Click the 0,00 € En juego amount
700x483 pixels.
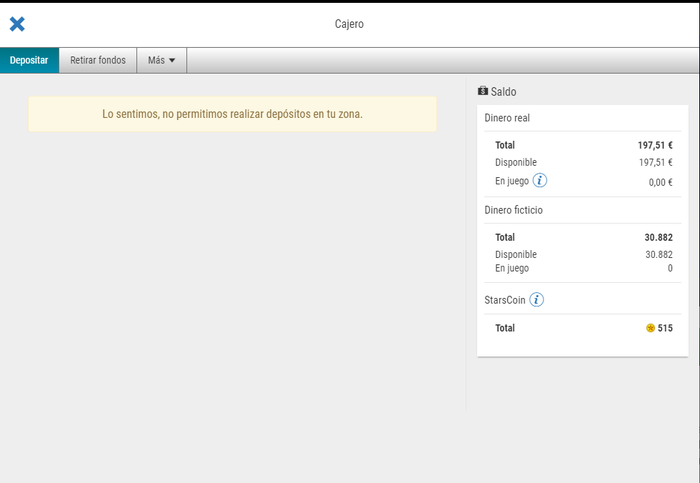[x=660, y=182]
